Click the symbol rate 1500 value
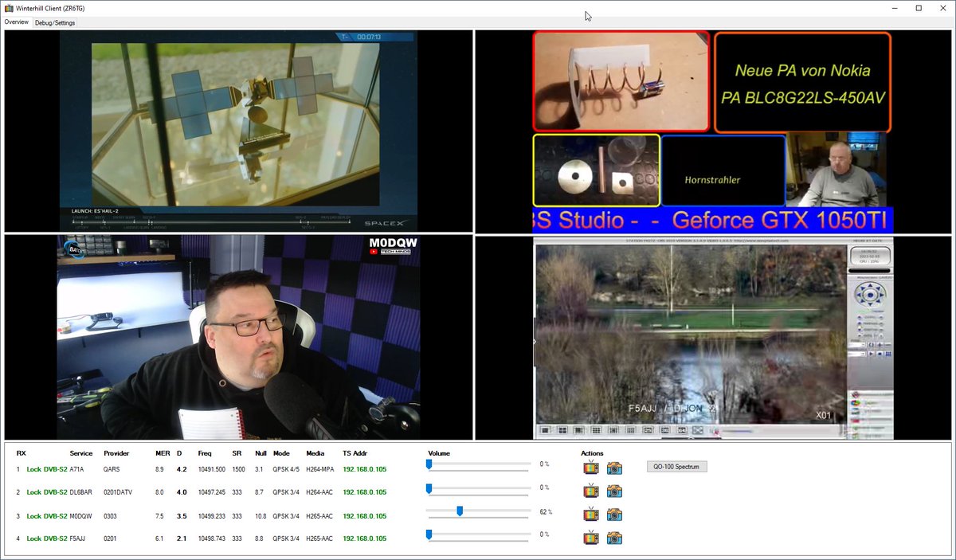This screenshot has height=560, width=956. 238,469
